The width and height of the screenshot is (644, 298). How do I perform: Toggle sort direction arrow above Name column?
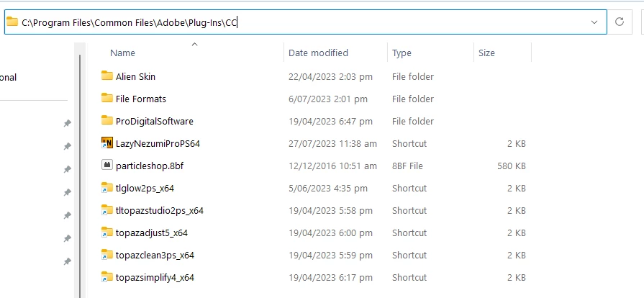(x=195, y=44)
